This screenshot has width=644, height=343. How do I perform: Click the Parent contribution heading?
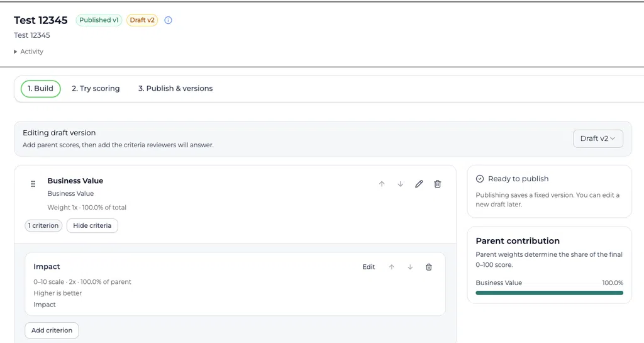coord(518,241)
